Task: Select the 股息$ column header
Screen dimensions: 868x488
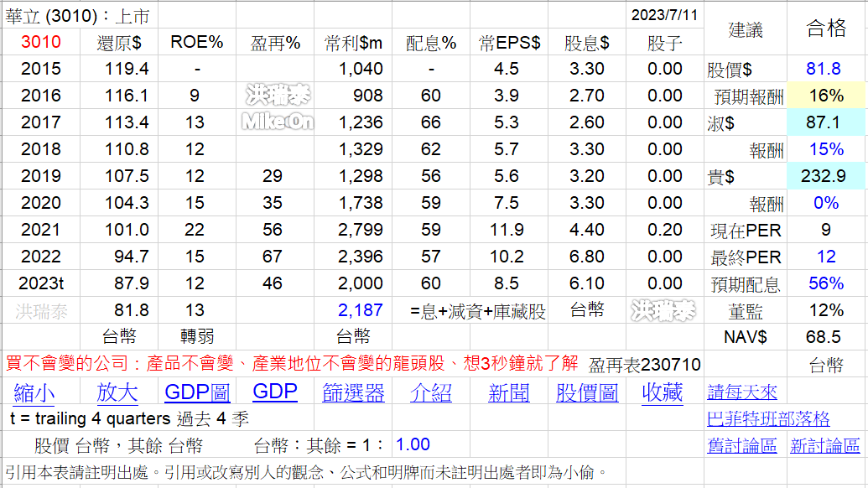Action: click(x=587, y=43)
